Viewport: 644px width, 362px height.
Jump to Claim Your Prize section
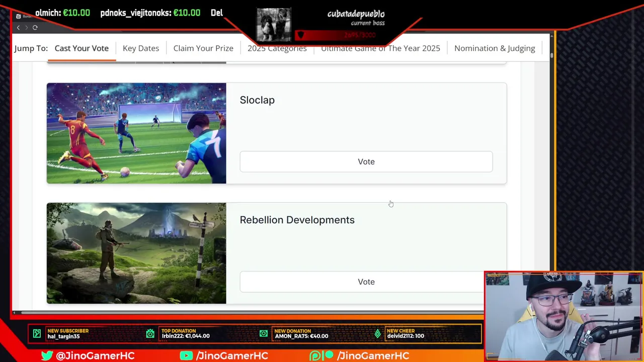(203, 48)
